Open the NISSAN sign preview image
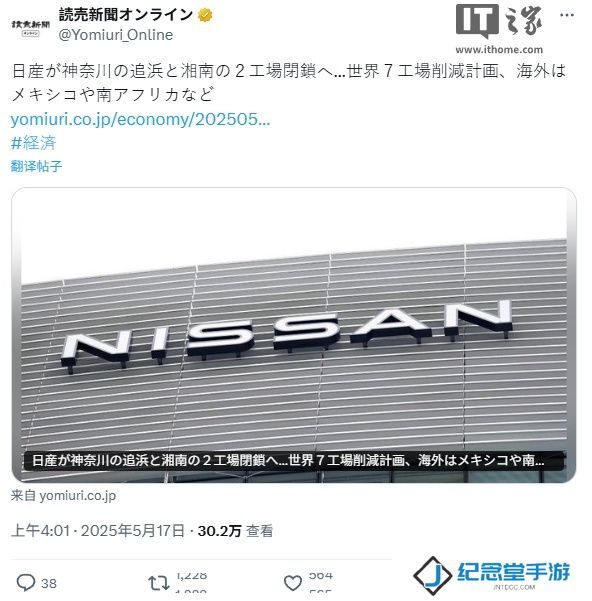The width and height of the screenshot is (592, 601). [x=294, y=335]
